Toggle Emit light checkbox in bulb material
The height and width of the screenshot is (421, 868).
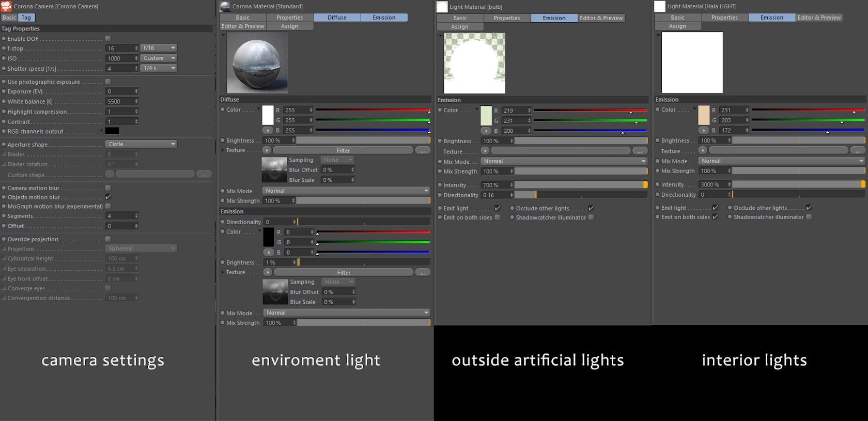click(x=498, y=208)
